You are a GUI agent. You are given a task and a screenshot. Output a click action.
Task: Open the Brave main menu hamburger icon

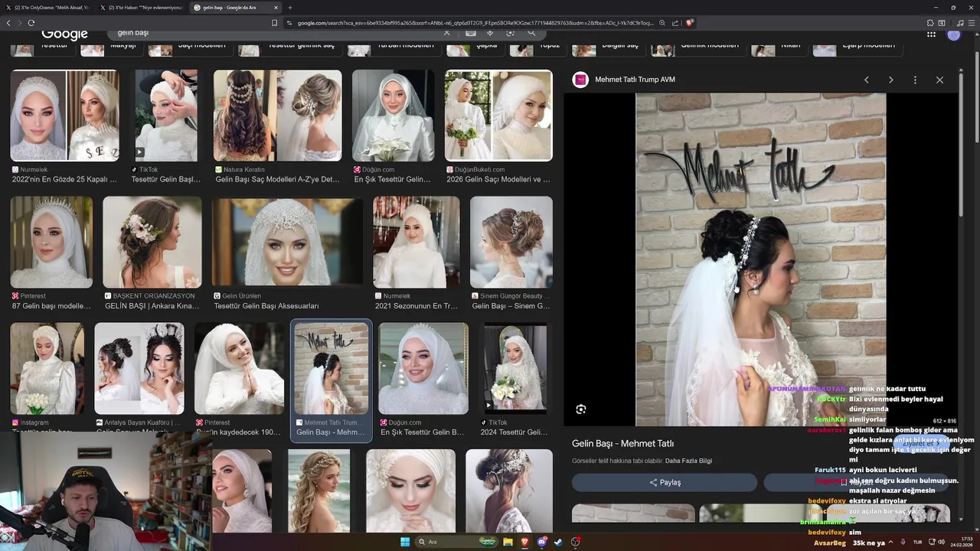tap(972, 23)
